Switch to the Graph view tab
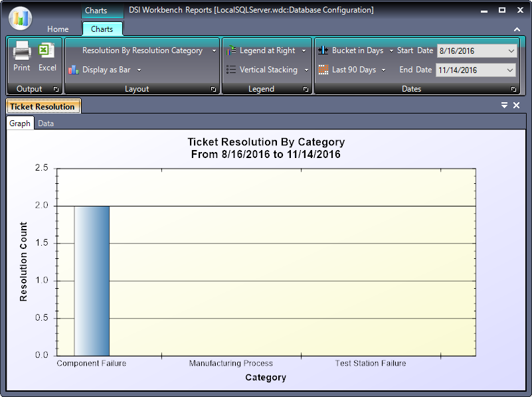Image resolution: width=532 pixels, height=397 pixels. coord(20,123)
